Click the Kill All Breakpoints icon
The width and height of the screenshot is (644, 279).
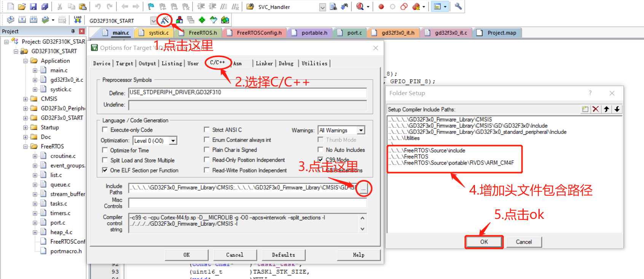coord(416,6)
